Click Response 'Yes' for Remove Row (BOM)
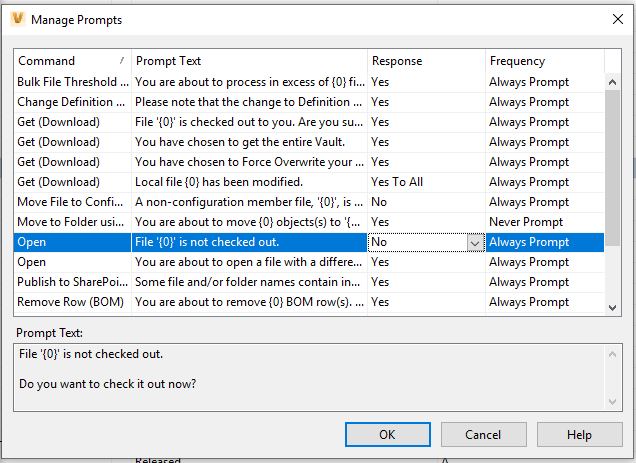636x463 pixels. 426,302
